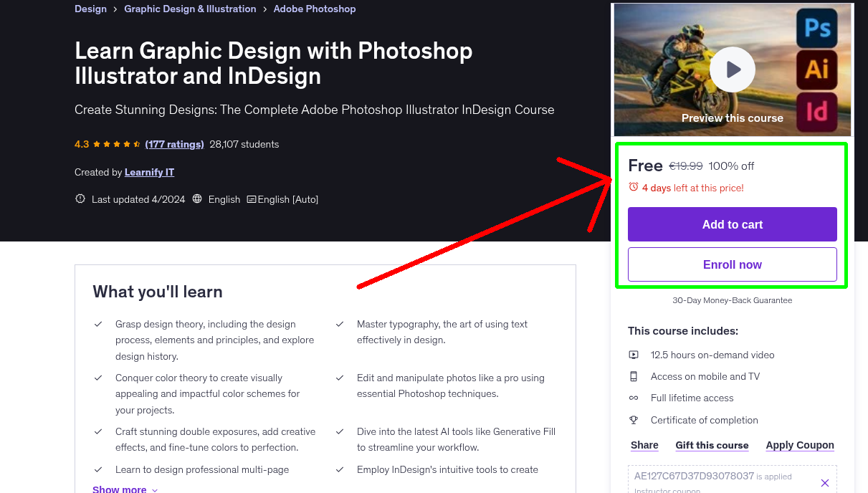This screenshot has height=493, width=868.
Task: Click the mobile access icon in course includes
Action: (634, 376)
